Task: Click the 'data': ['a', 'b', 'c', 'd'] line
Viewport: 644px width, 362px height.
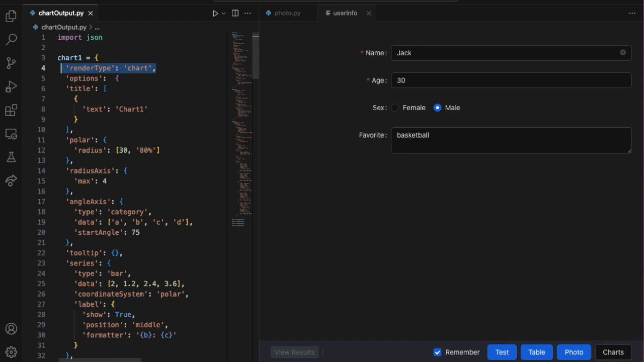Action: [133, 222]
